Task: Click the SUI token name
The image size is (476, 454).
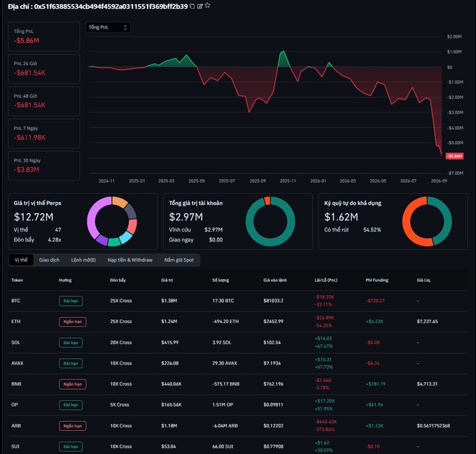Action: 15,446
